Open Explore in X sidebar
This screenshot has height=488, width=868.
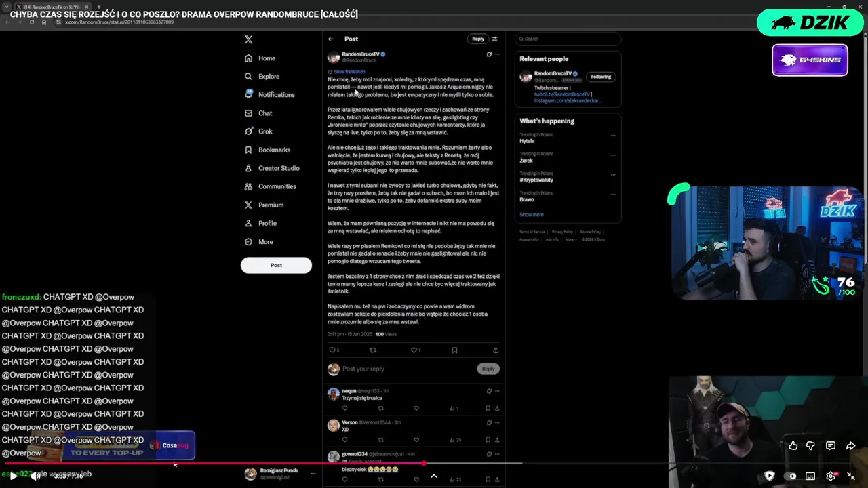[x=262, y=77]
